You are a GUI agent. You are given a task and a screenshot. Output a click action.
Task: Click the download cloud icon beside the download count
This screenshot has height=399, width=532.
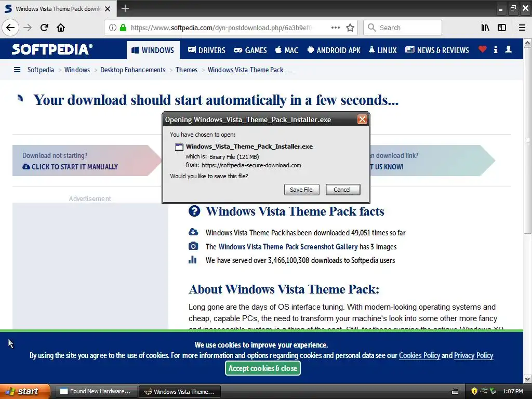click(193, 232)
